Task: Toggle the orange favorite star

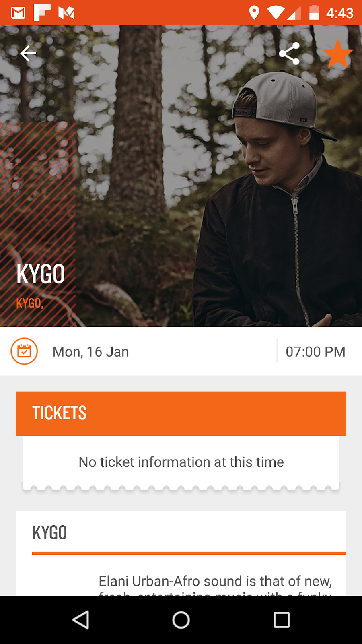Action: (338, 54)
